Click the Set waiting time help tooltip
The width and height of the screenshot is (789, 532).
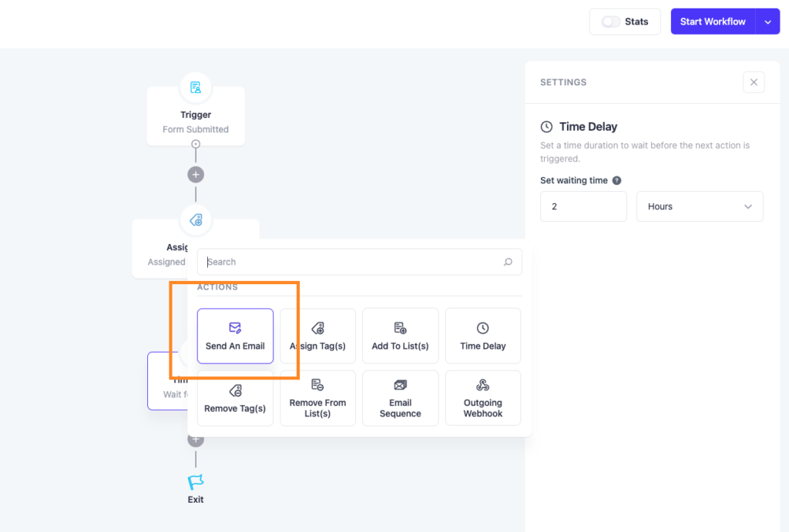(616, 180)
